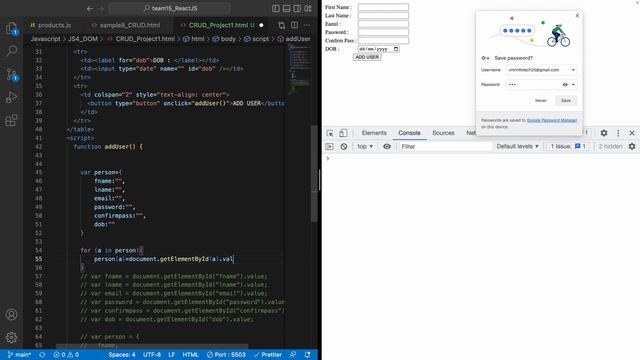Focus the First Name input field
This screenshot has height=360, width=640.
(383, 7)
